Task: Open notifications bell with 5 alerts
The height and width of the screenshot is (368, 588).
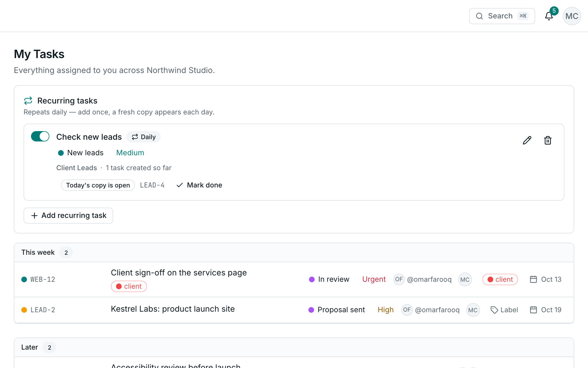Action: pyautogui.click(x=549, y=16)
